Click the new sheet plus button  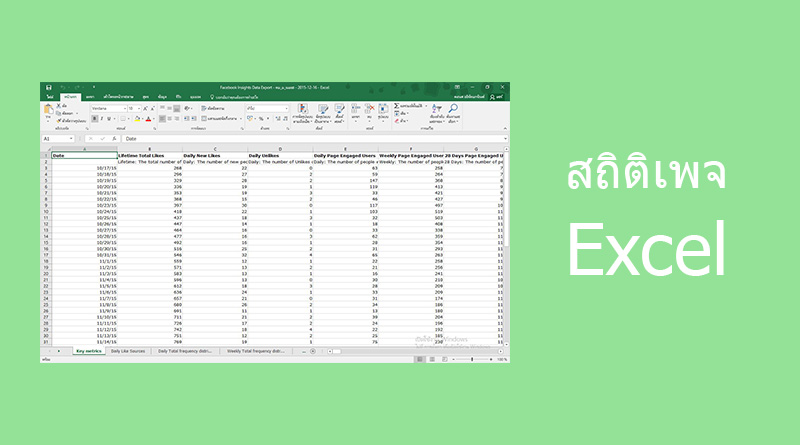(x=313, y=351)
